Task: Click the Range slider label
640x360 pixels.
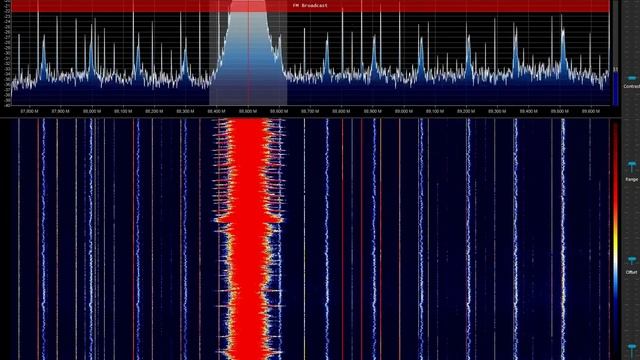Action: point(631,180)
